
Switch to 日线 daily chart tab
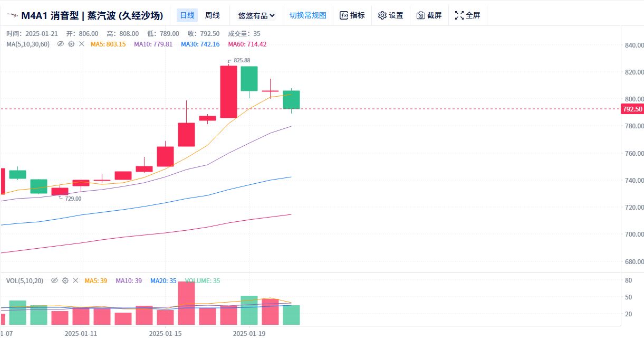[187, 15]
